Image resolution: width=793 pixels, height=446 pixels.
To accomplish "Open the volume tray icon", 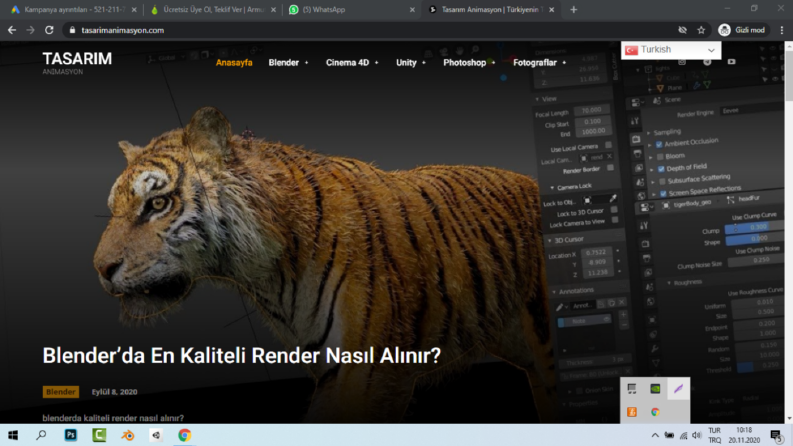I will [x=697, y=435].
